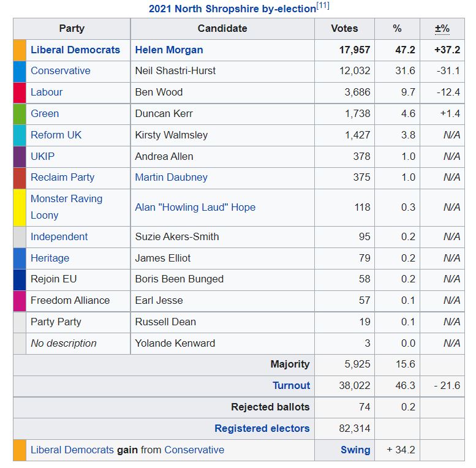Screen dimensions: 476x468
Task: Open Alan "Howling Laud" Hope link
Action: [x=195, y=207]
